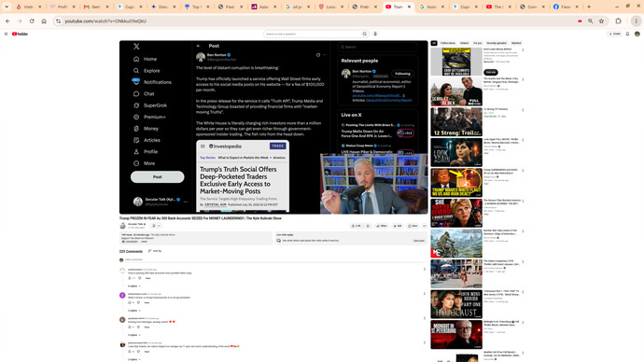Open the browser home page icon
Image resolution: width=644 pixels, height=362 pixels.
44,21
